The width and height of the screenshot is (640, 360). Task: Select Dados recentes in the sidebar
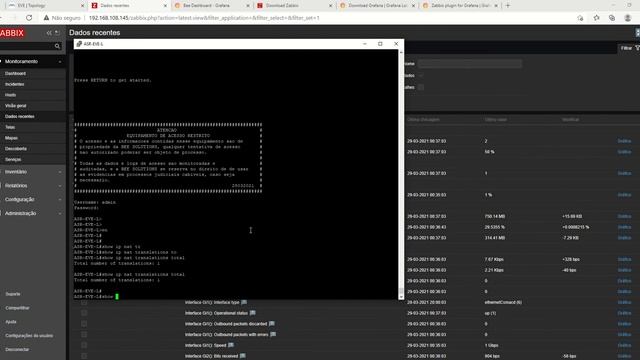coord(20,116)
